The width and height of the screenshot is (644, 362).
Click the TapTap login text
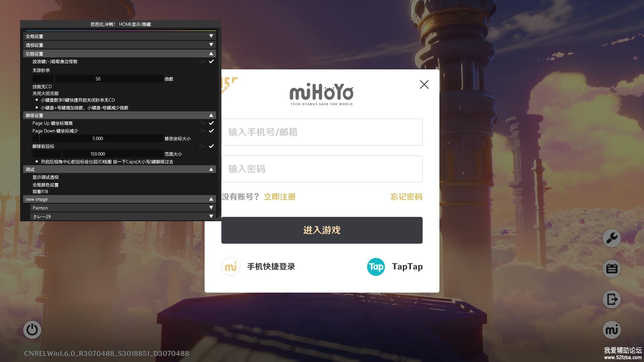coord(407,266)
